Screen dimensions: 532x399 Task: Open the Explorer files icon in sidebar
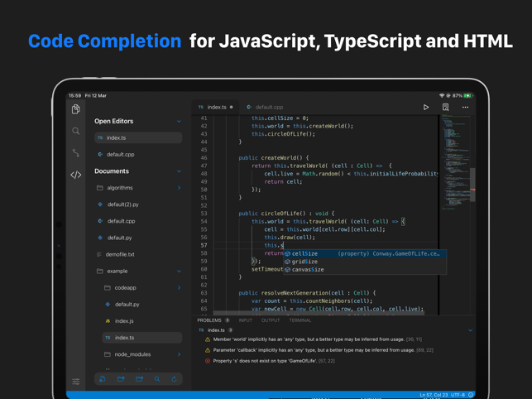click(x=76, y=109)
